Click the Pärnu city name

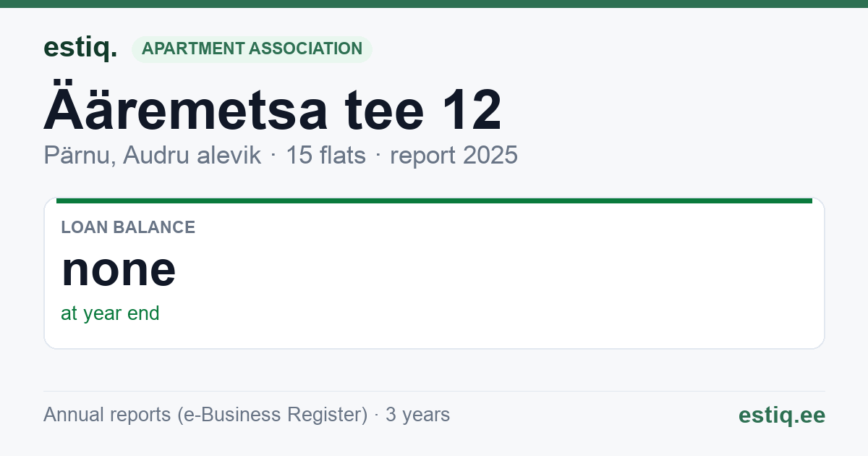pos(75,155)
